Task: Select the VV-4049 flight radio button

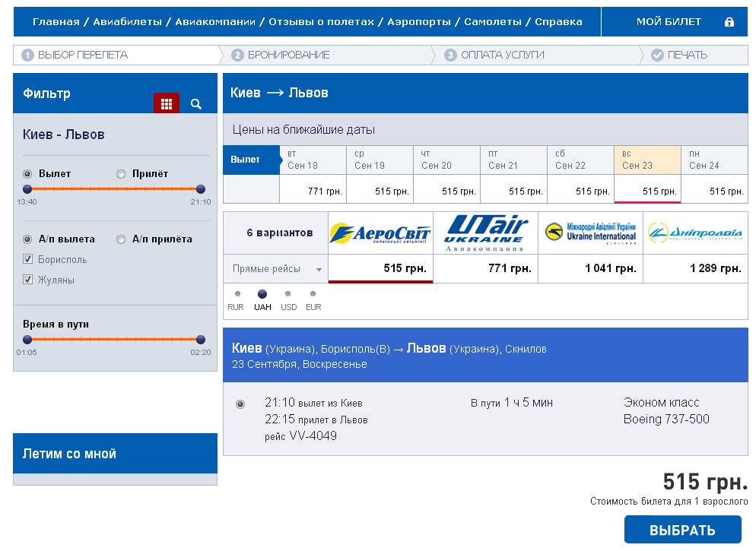Action: coord(240,404)
